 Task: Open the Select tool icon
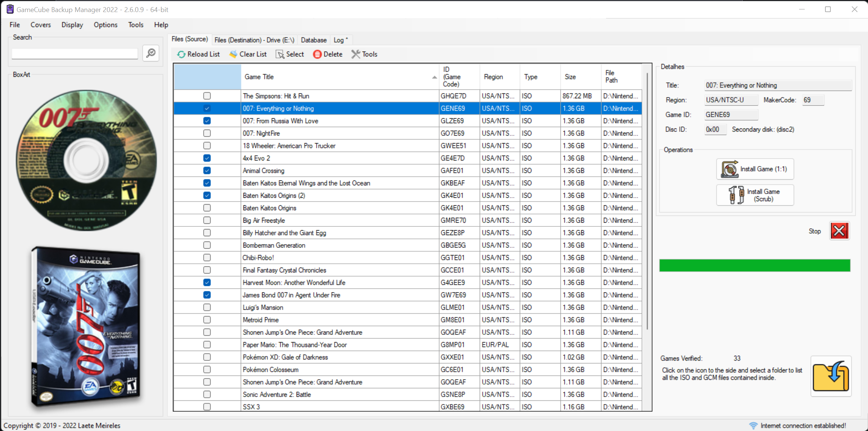[279, 54]
